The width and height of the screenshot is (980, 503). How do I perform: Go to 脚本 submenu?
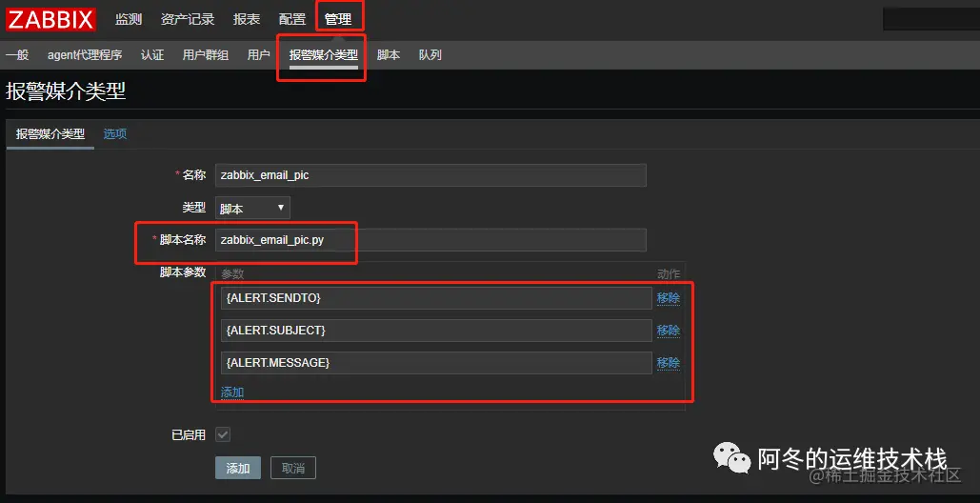coord(389,55)
